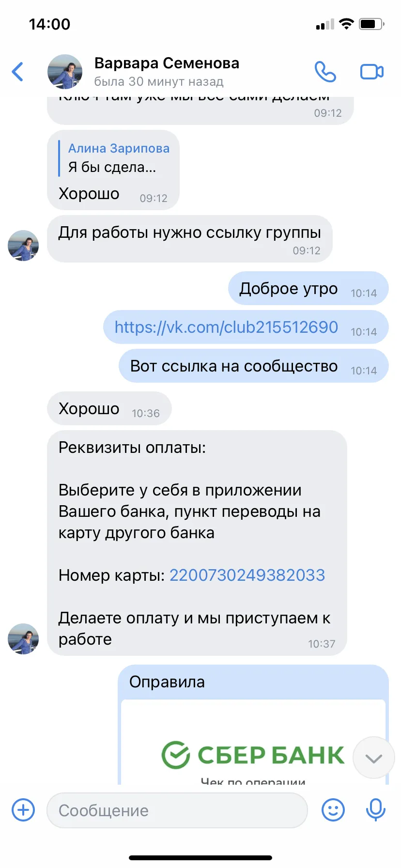Start a voice call with the phone icon
Screen dimensions: 401x868
coord(325,72)
